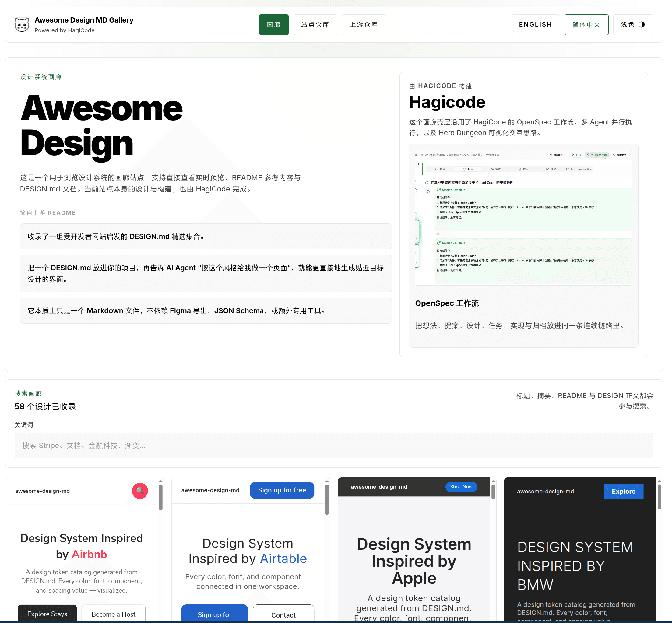Image resolution: width=672 pixels, height=623 pixels.
Task: Click Sign up for free on the Airtable card
Action: pyautogui.click(x=282, y=490)
